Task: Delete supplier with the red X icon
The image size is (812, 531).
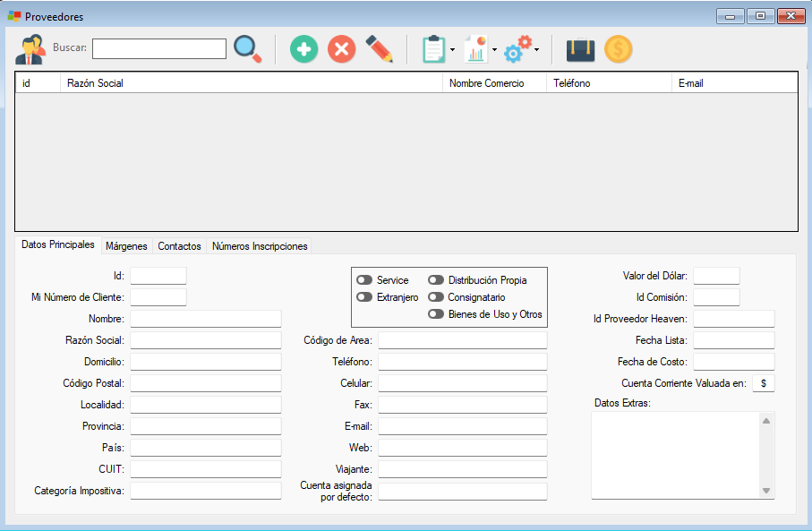Action: point(342,49)
